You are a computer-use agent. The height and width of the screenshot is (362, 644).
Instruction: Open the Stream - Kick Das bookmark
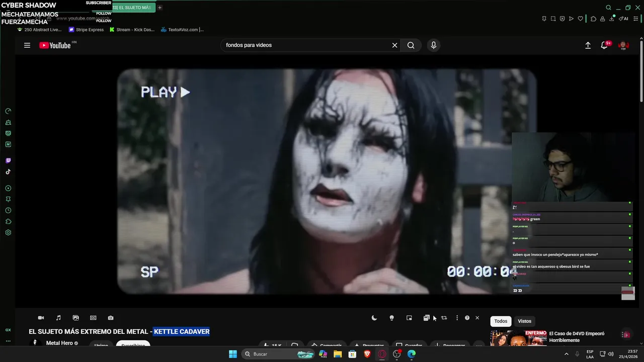132,30
